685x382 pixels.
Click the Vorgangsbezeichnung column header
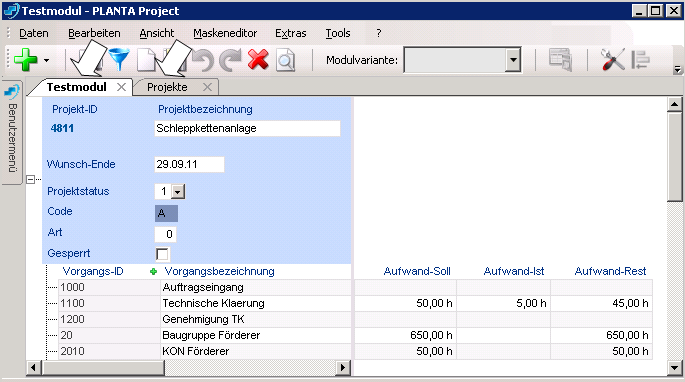pyautogui.click(x=219, y=271)
